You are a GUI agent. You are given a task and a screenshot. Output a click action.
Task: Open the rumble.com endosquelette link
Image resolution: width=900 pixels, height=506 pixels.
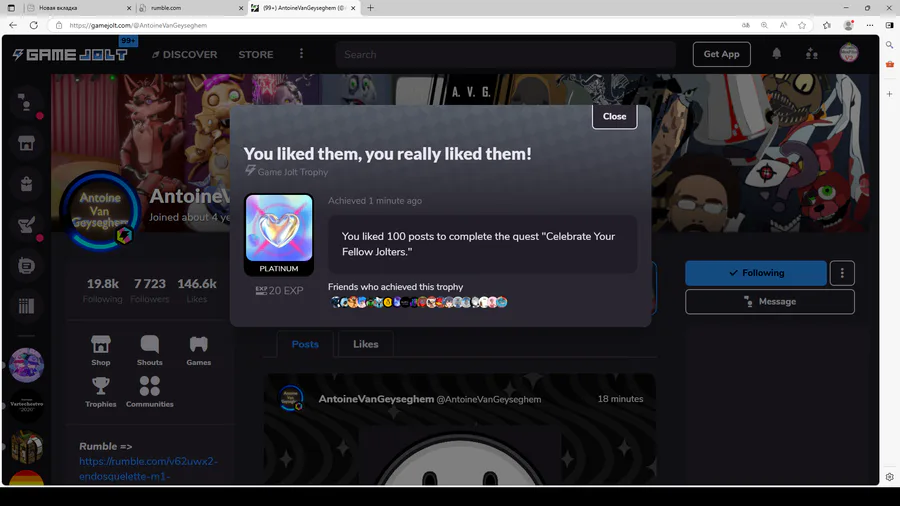pyautogui.click(x=149, y=469)
